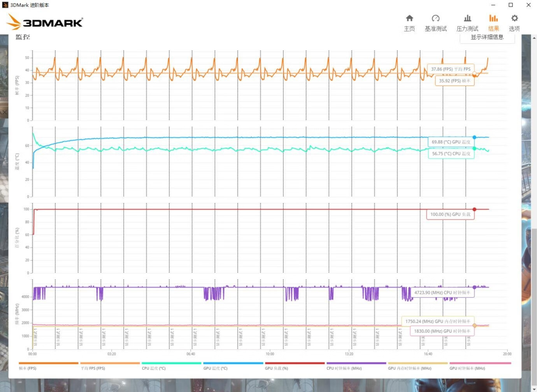Toggle GPU 时钟频率 legend entry
This screenshot has height=392, width=537.
click(480, 366)
